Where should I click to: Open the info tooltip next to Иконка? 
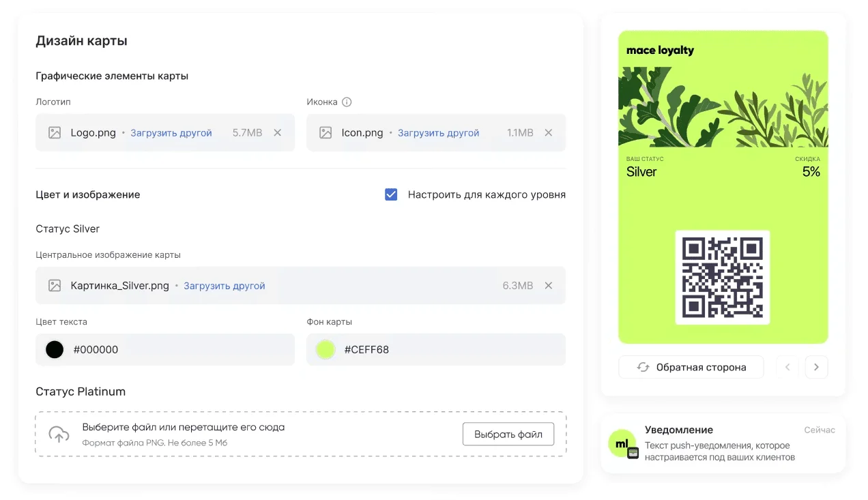click(347, 102)
